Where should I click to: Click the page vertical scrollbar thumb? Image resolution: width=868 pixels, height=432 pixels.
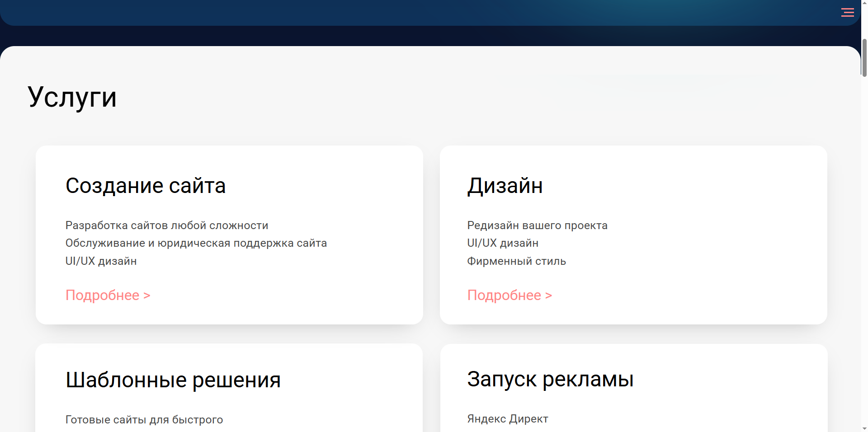(864, 57)
